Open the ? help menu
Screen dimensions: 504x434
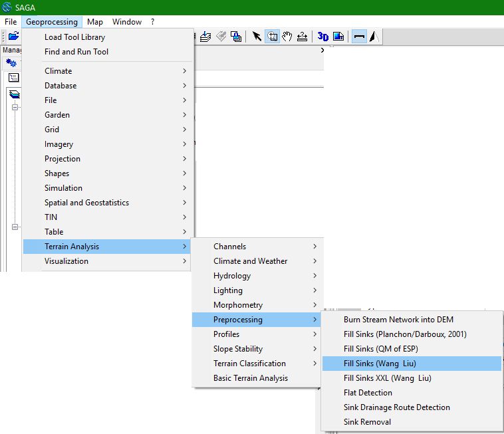coord(153,22)
